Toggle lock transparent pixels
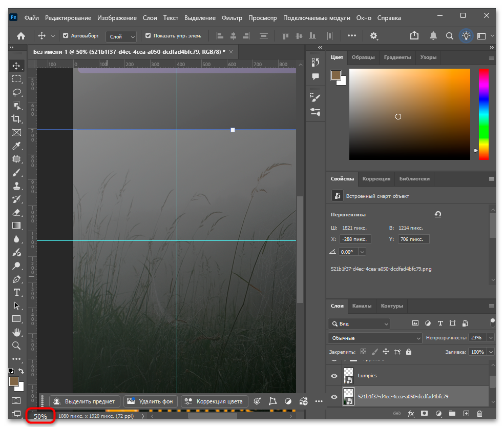 click(x=363, y=352)
